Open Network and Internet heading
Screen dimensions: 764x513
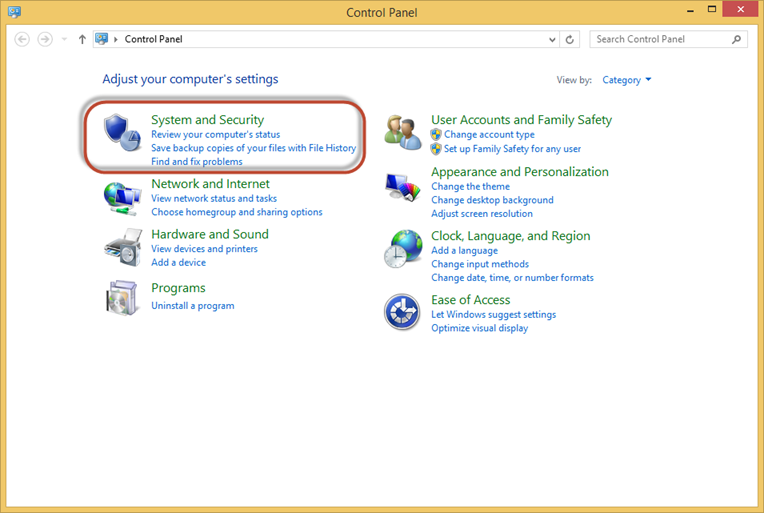click(210, 184)
